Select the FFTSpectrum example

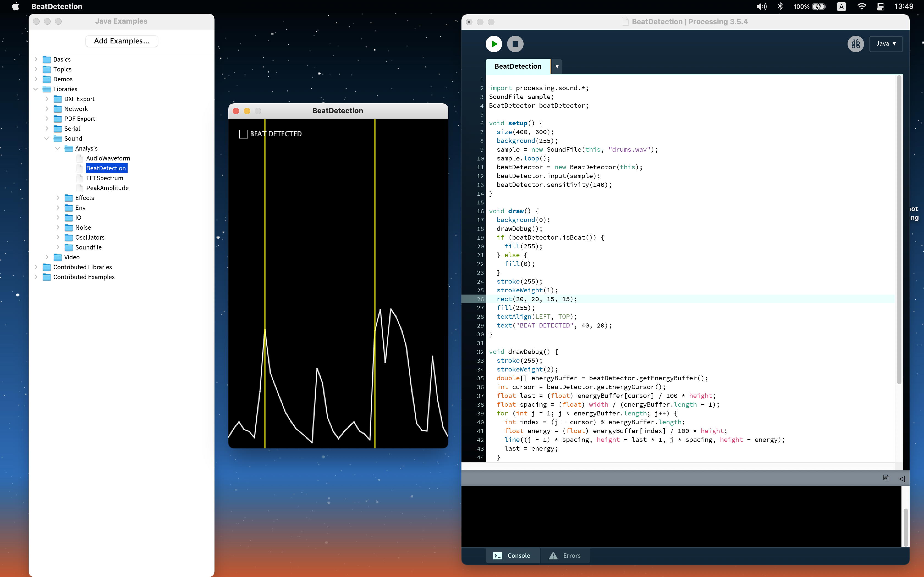105,178
